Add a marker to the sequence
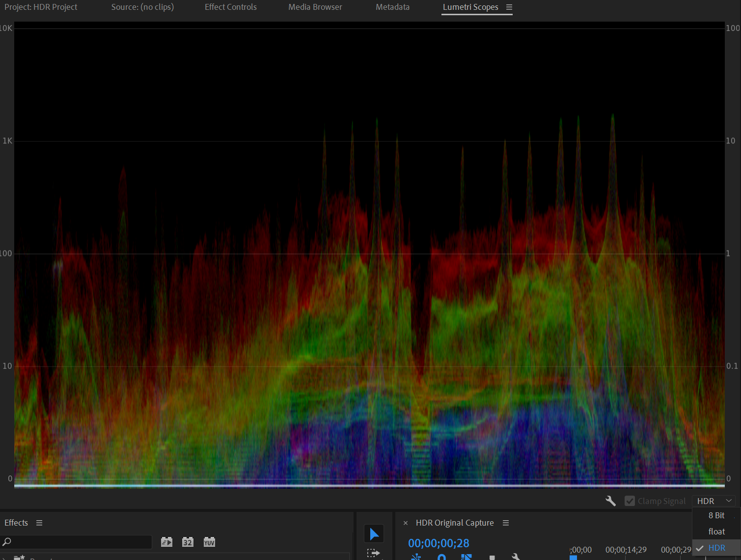 (493, 557)
